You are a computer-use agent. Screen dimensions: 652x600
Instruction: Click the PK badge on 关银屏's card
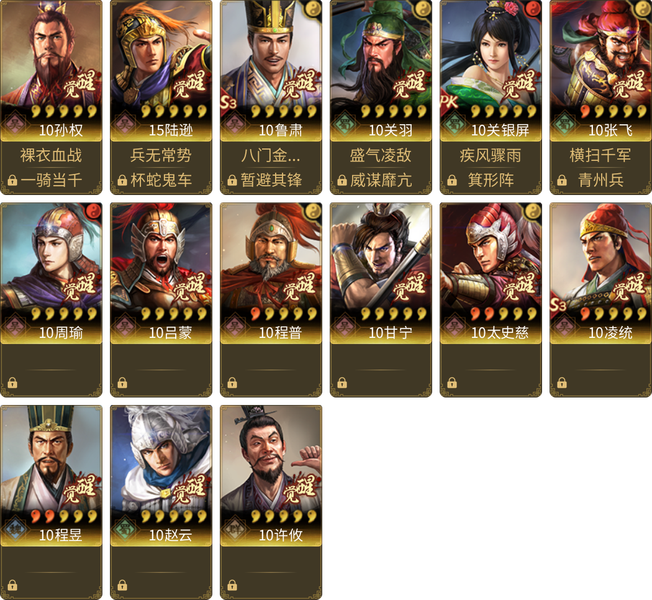click(449, 102)
